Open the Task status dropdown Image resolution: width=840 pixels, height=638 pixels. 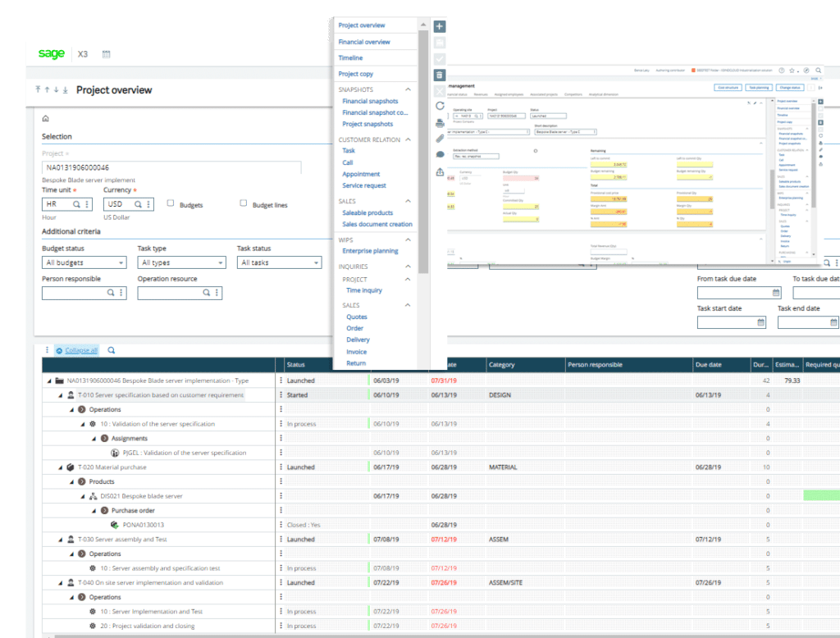click(x=279, y=263)
